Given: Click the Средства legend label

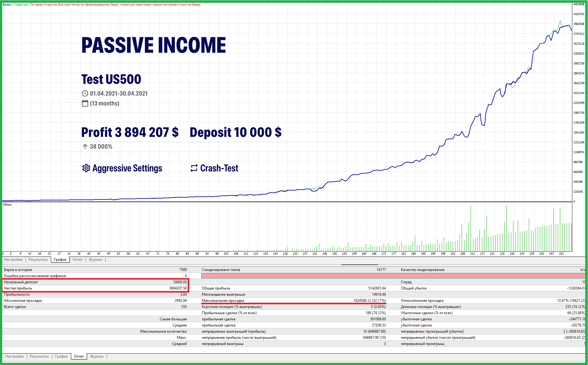Looking at the screenshot, I should click(21, 4).
